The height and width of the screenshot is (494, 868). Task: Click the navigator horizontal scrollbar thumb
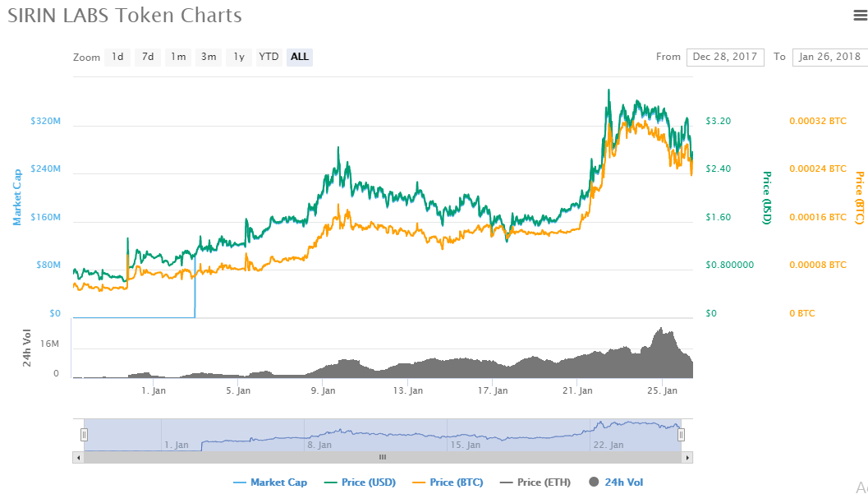[x=382, y=457]
